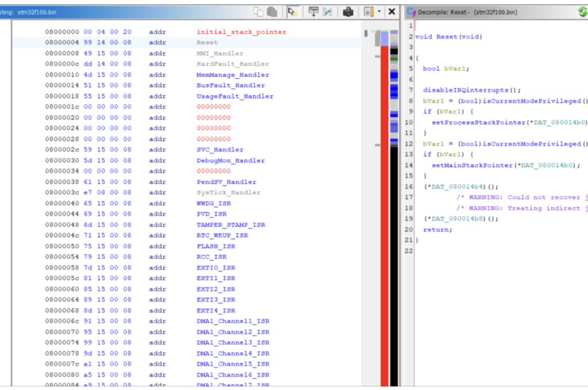Image resolution: width=588 pixels, height=390 pixels.
Task: Click the DMA1_Channel3_ISR label
Action: [x=233, y=342]
